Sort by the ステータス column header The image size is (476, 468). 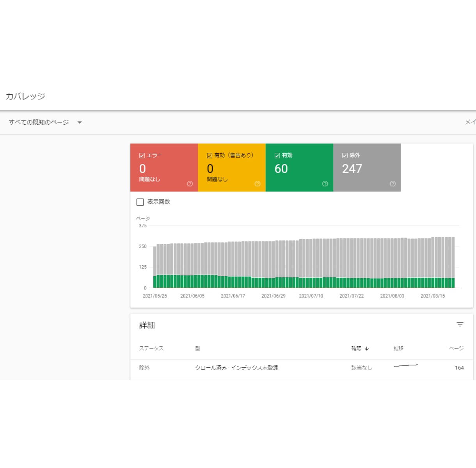point(151,348)
